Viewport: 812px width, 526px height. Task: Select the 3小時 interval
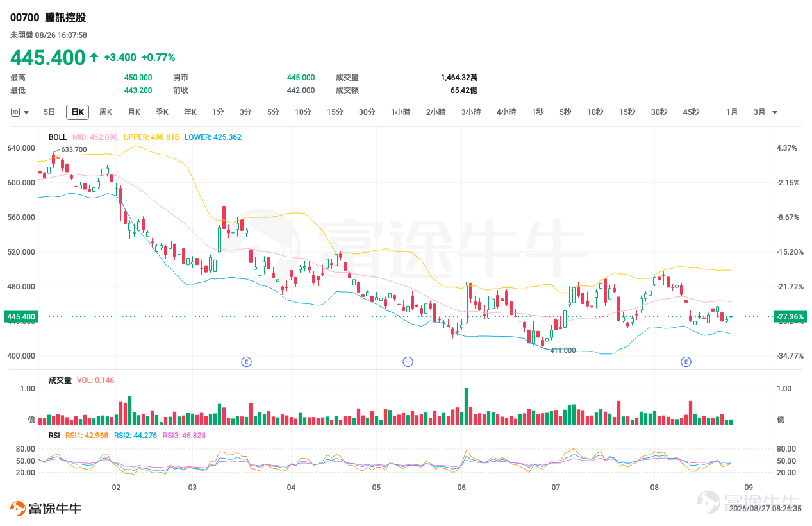tap(471, 112)
